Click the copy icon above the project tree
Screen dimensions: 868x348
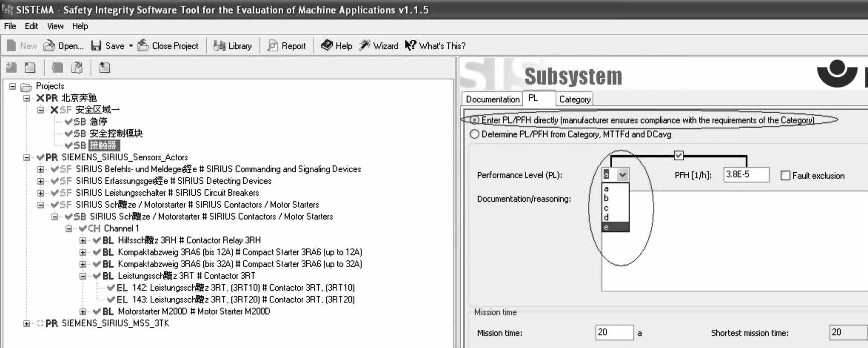pyautogui.click(x=58, y=67)
